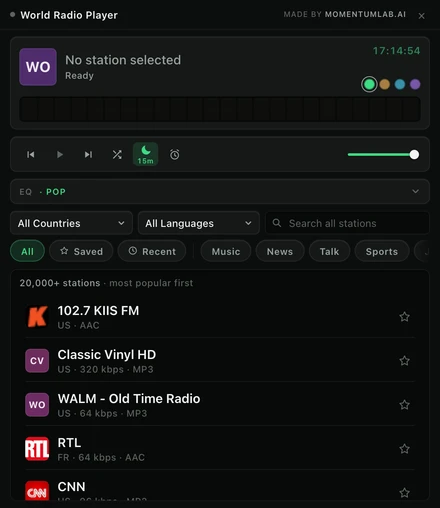
Task: Start playback with the play button
Action: [x=60, y=154]
